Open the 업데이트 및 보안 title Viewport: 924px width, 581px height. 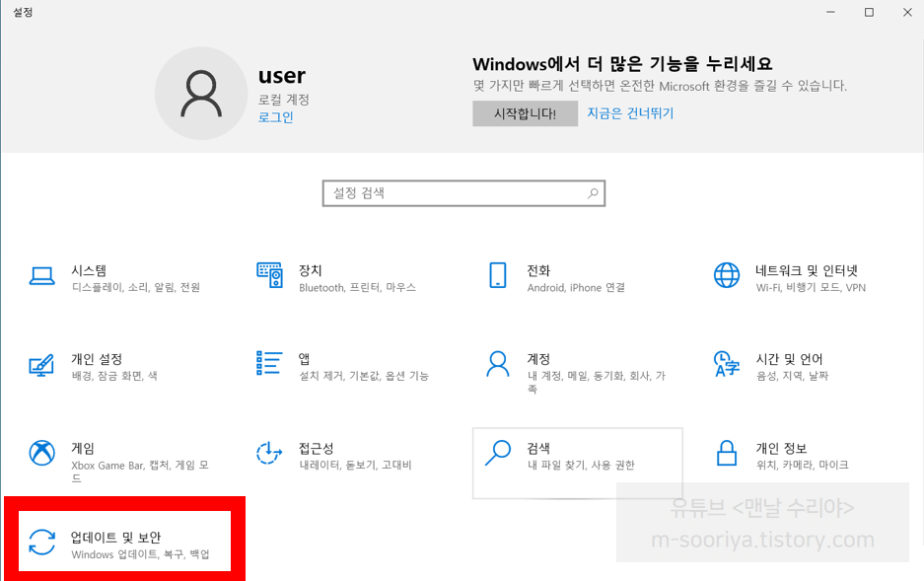(x=115, y=538)
